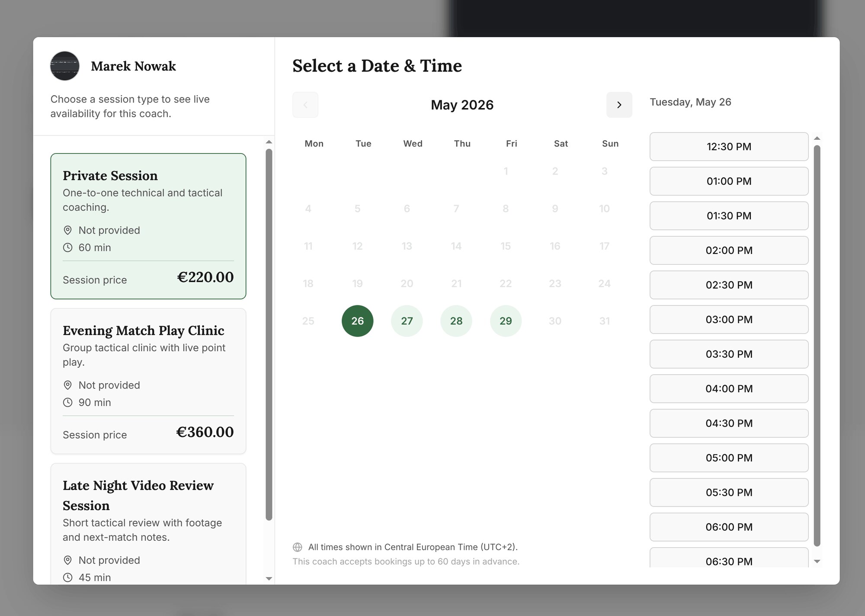Select the 06:30 PM time slot

pos(729,558)
